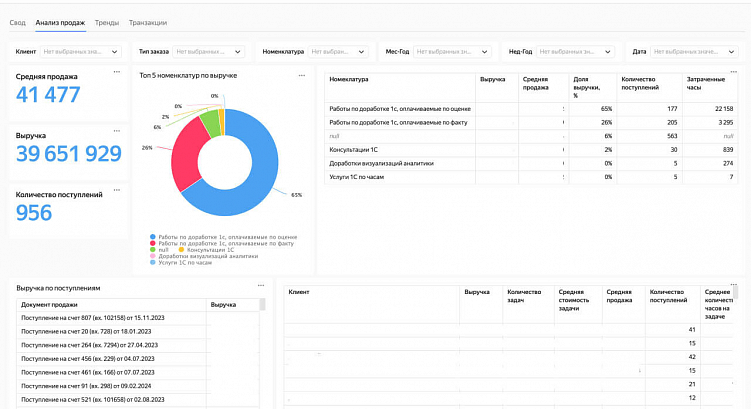The width and height of the screenshot is (751, 409).
Task: Click the scrollbar of the Клиент table
Action: 735,292
